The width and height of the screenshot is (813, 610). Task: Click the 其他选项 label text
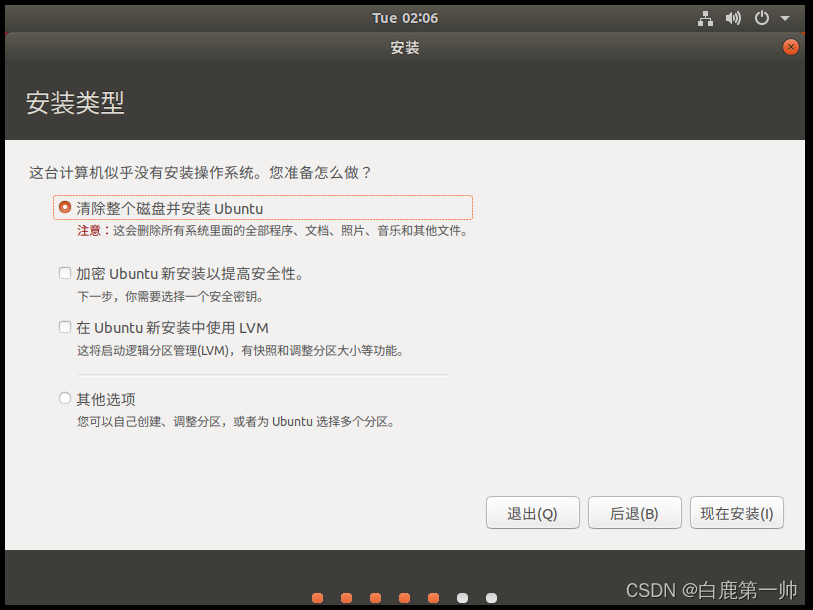tap(106, 399)
